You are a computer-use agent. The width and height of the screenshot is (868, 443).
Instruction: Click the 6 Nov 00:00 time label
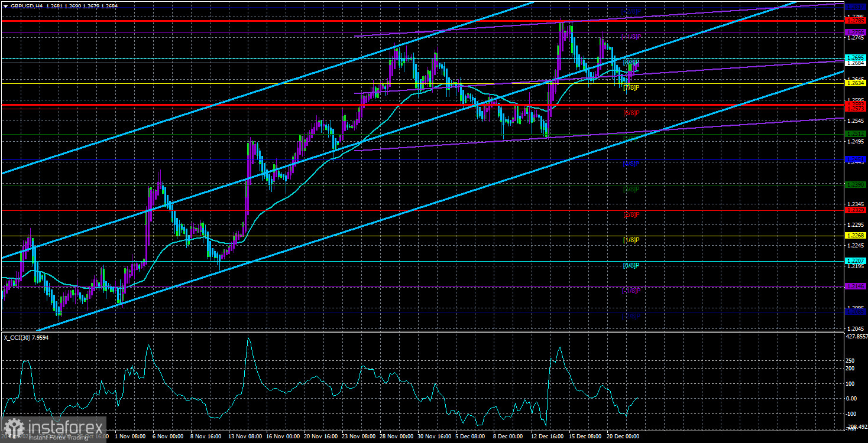tap(169, 437)
